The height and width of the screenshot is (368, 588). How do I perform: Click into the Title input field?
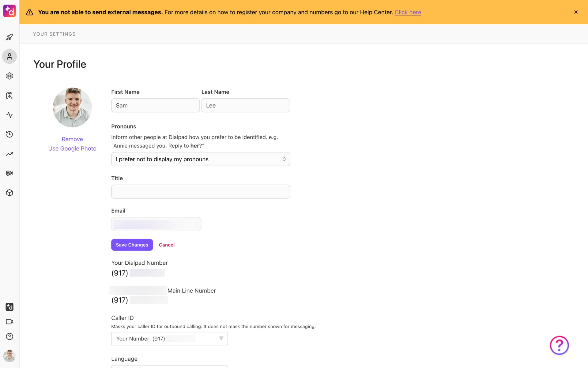[200, 192]
